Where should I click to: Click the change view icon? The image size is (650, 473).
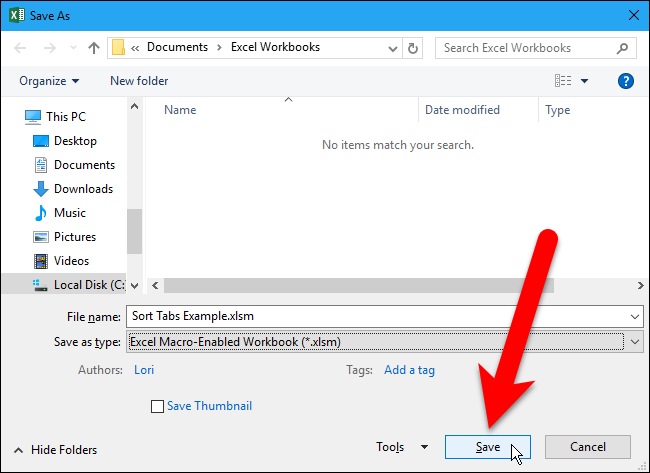tap(563, 81)
